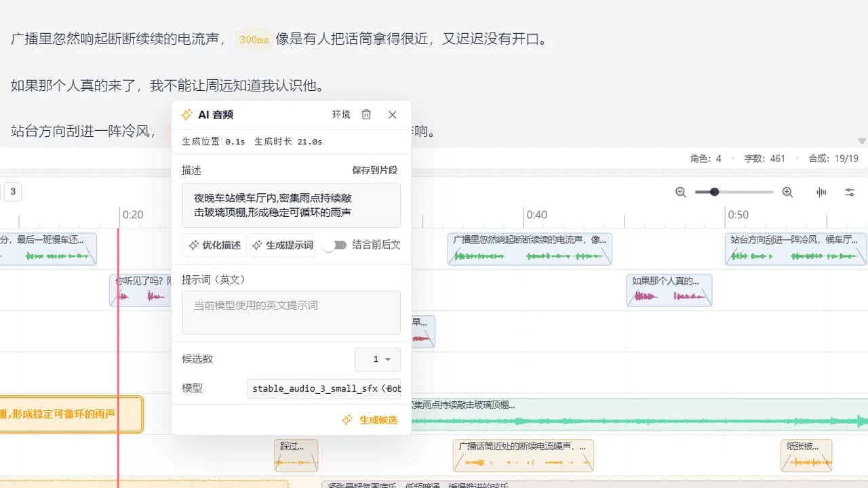Click 保存到片段 link
The image size is (868, 488).
(374, 170)
